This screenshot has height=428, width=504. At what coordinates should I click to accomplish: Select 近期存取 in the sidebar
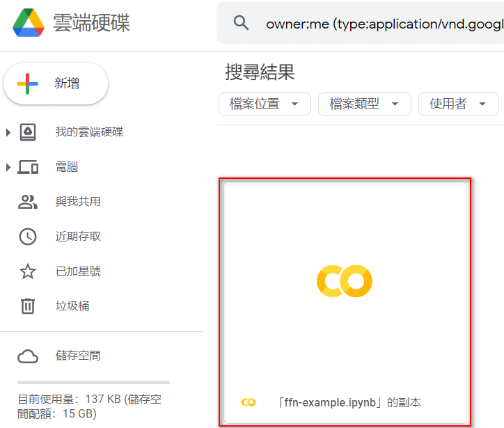click(x=78, y=237)
